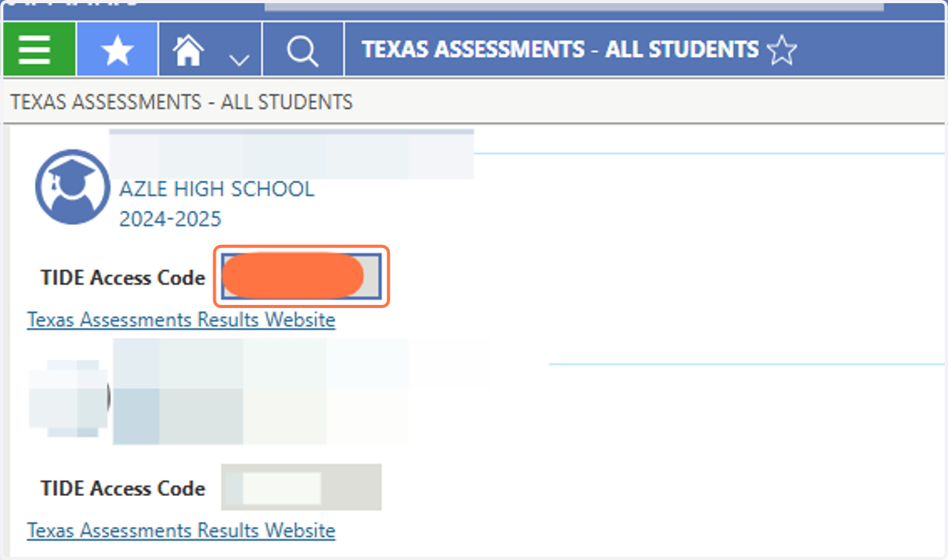Image resolution: width=948 pixels, height=560 pixels.
Task: Open the green hamburger main menu
Action: [38, 50]
